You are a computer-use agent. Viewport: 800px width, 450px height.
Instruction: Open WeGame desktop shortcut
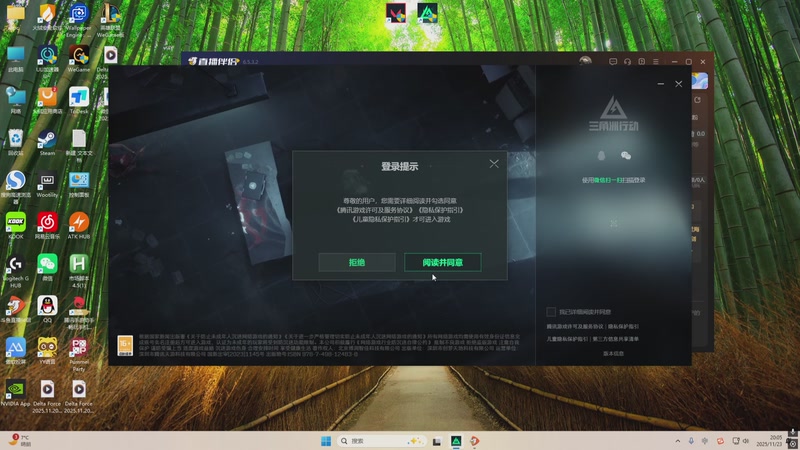coord(79,59)
